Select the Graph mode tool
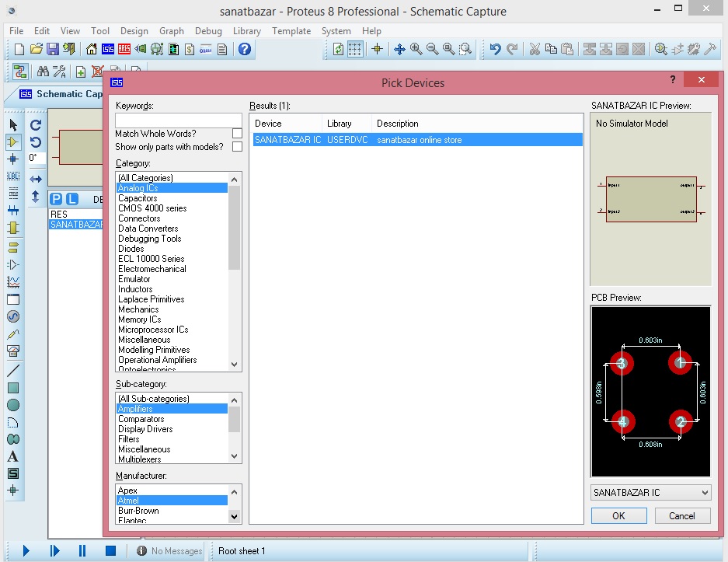The width and height of the screenshot is (728, 562). pyautogui.click(x=13, y=282)
